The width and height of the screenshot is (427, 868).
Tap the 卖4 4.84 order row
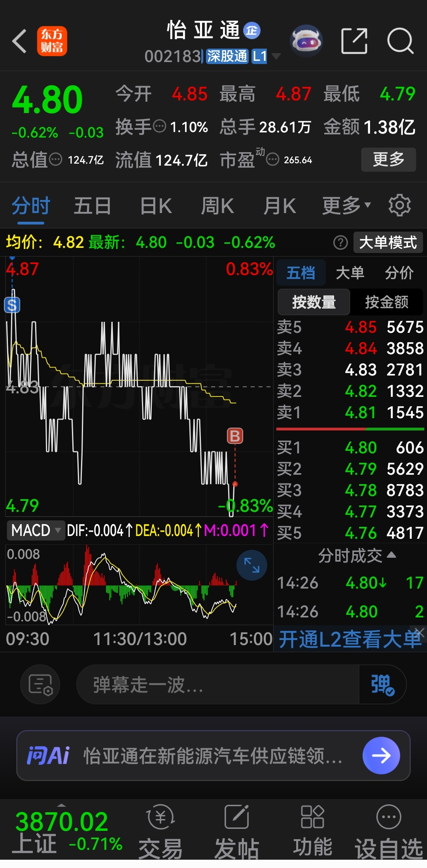350,348
